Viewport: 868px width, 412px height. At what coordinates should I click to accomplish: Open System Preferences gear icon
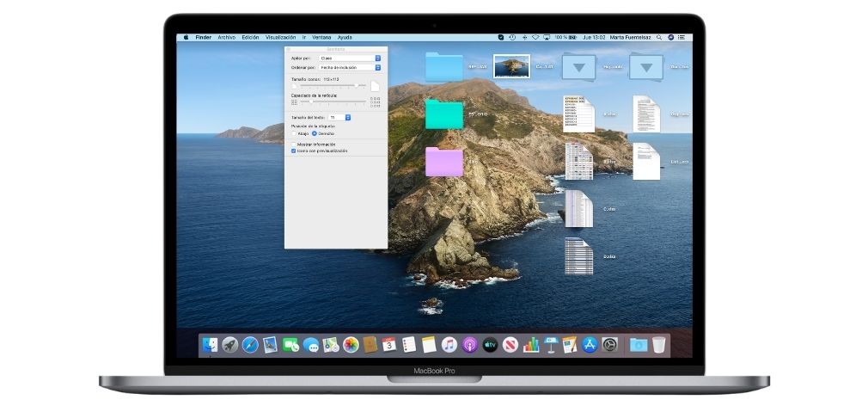pos(609,345)
